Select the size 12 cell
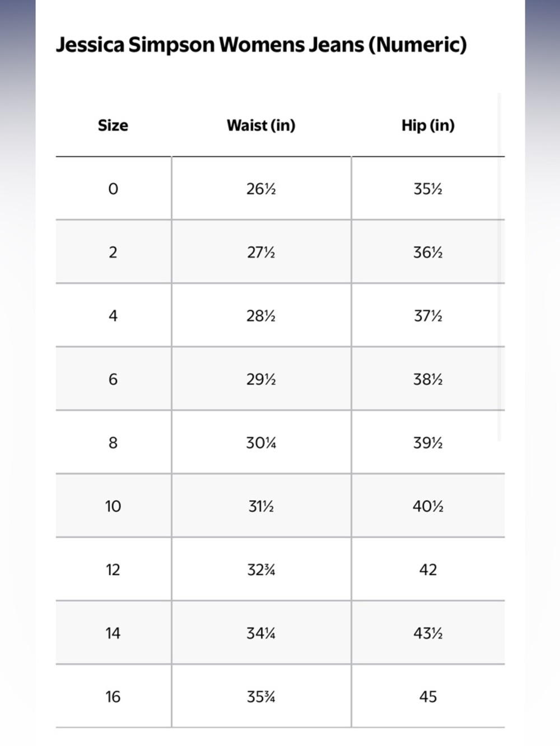560x746 pixels. (113, 570)
